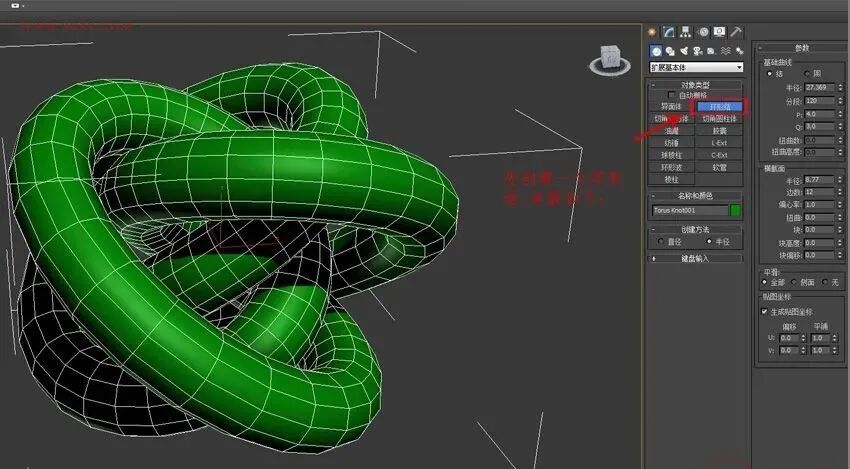Viewport: 850px width, 469px height.
Task: Switch to the Modify panel tab
Action: click(x=669, y=32)
